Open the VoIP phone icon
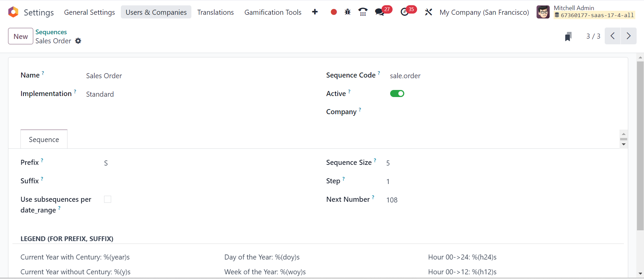644x279 pixels. tap(363, 12)
